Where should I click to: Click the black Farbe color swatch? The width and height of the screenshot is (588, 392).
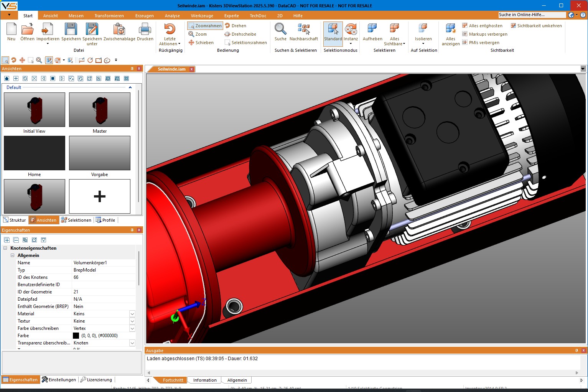(x=76, y=336)
